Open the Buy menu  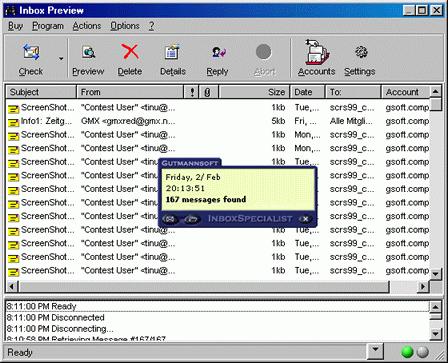click(x=15, y=26)
